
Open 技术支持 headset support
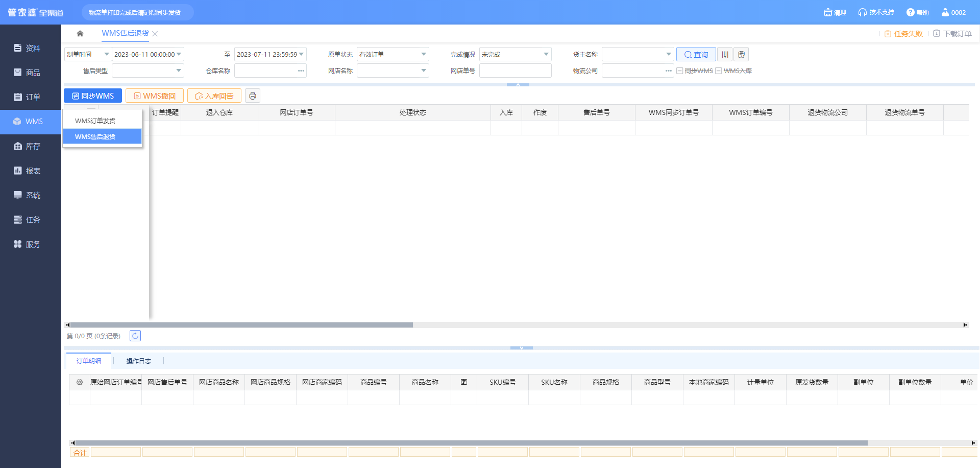876,12
